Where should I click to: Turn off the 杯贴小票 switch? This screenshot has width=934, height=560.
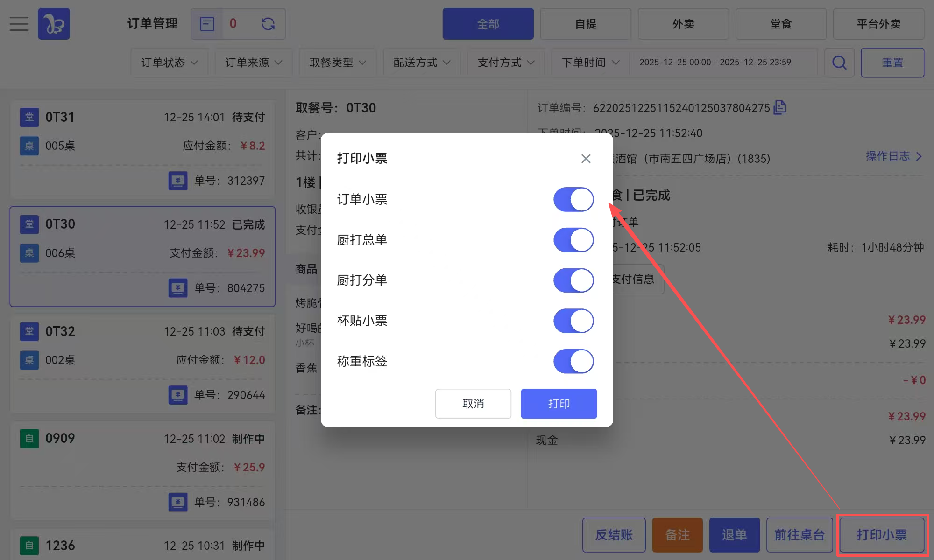pyautogui.click(x=573, y=321)
